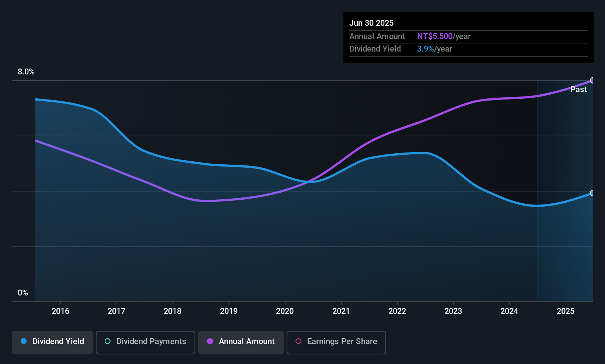Toggle the Annual Amount legend series
Viewport: 605px width, 364px height.
point(241,343)
